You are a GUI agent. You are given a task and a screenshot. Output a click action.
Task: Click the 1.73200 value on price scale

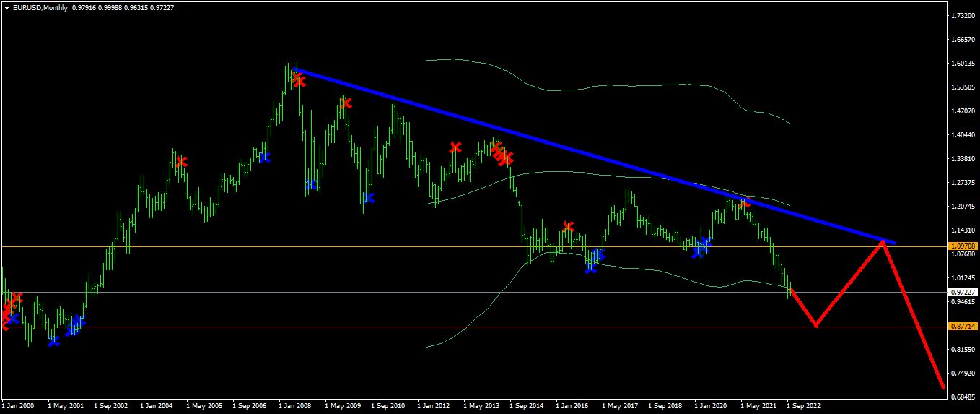963,15
